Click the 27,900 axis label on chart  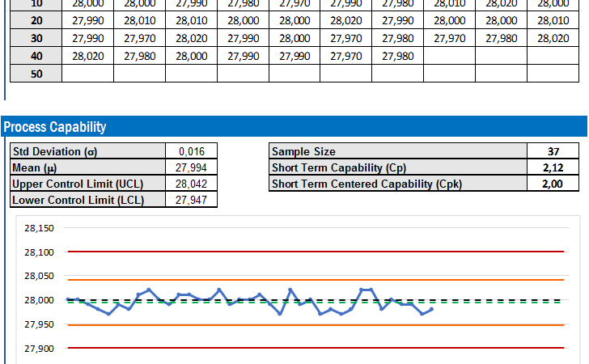[39, 349]
